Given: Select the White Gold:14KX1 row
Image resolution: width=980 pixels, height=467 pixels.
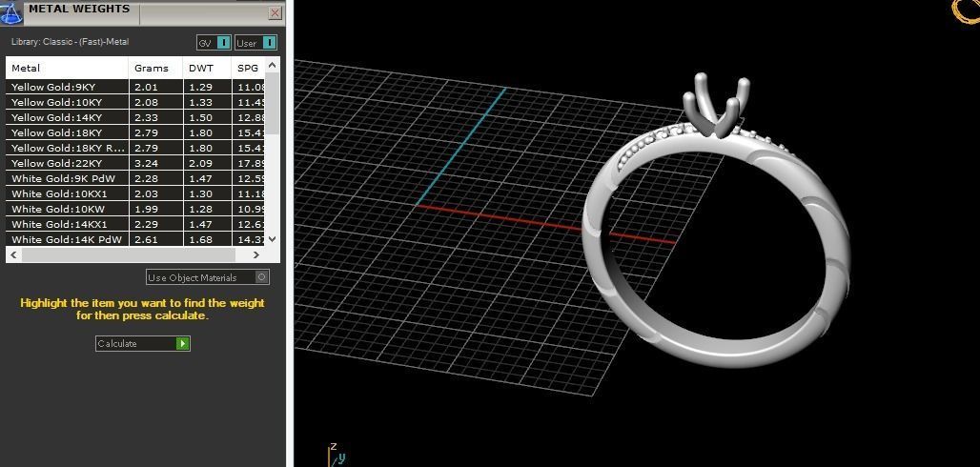Looking at the screenshot, I should (x=135, y=224).
